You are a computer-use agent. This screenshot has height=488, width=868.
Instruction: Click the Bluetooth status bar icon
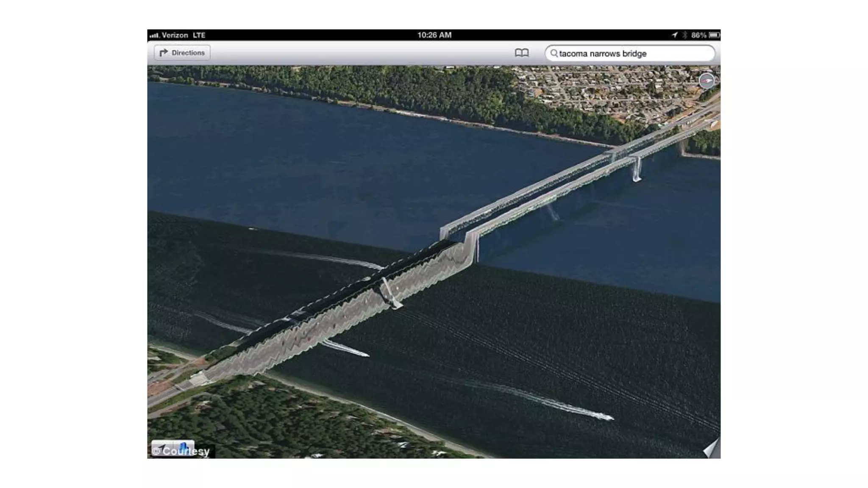684,35
